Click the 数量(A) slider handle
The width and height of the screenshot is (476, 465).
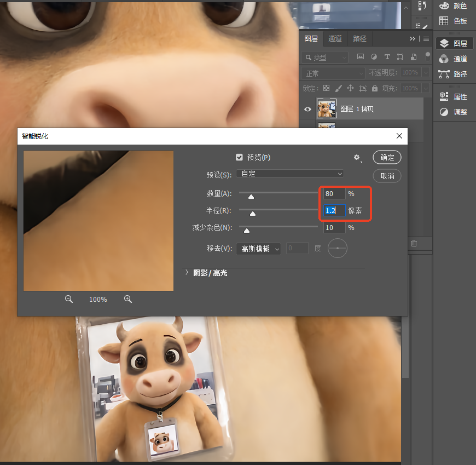pos(251,197)
